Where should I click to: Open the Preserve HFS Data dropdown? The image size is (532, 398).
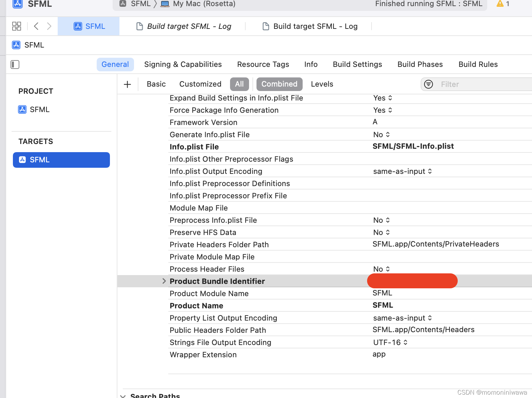coord(382,232)
